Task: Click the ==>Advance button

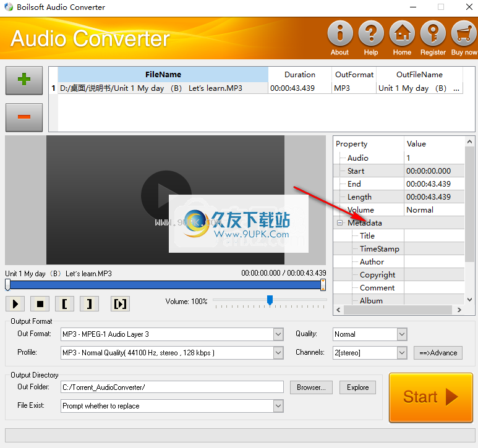Action: click(438, 353)
